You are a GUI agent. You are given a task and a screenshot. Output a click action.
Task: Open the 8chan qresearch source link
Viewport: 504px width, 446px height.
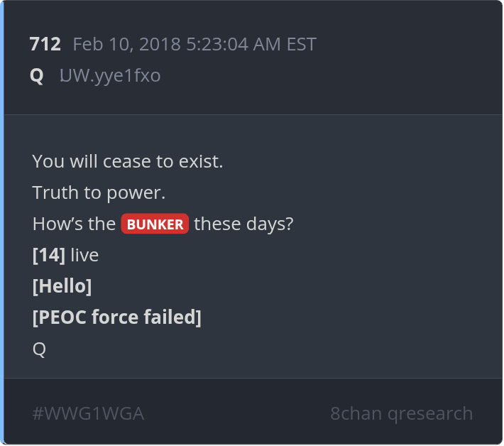pyautogui.click(x=401, y=413)
